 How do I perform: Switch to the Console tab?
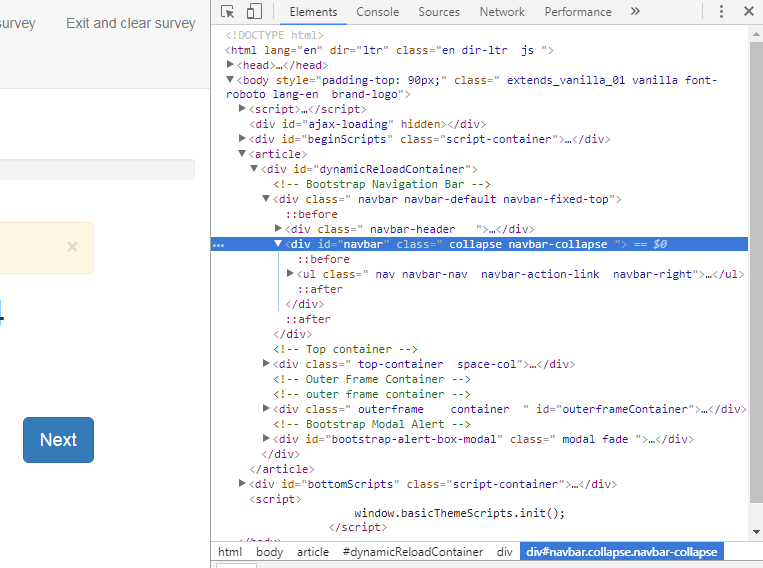pos(377,12)
